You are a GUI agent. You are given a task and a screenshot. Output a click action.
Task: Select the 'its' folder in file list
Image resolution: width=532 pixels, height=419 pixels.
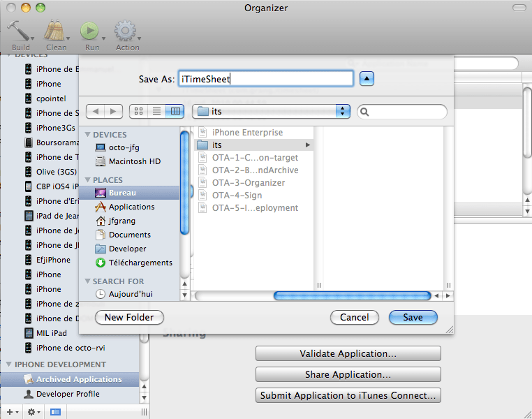click(x=217, y=145)
